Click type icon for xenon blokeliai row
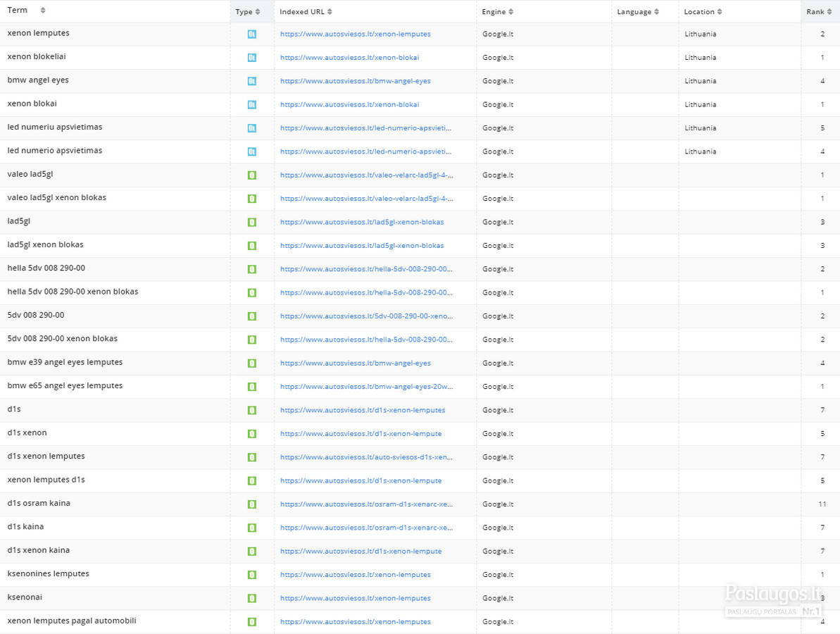This screenshot has height=634, width=840. (x=252, y=57)
